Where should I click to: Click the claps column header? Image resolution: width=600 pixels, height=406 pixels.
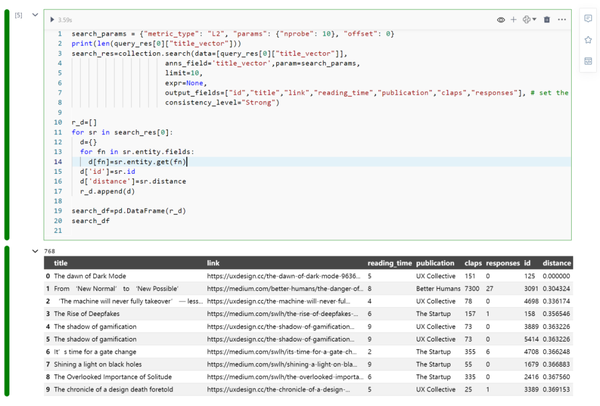[470, 263]
